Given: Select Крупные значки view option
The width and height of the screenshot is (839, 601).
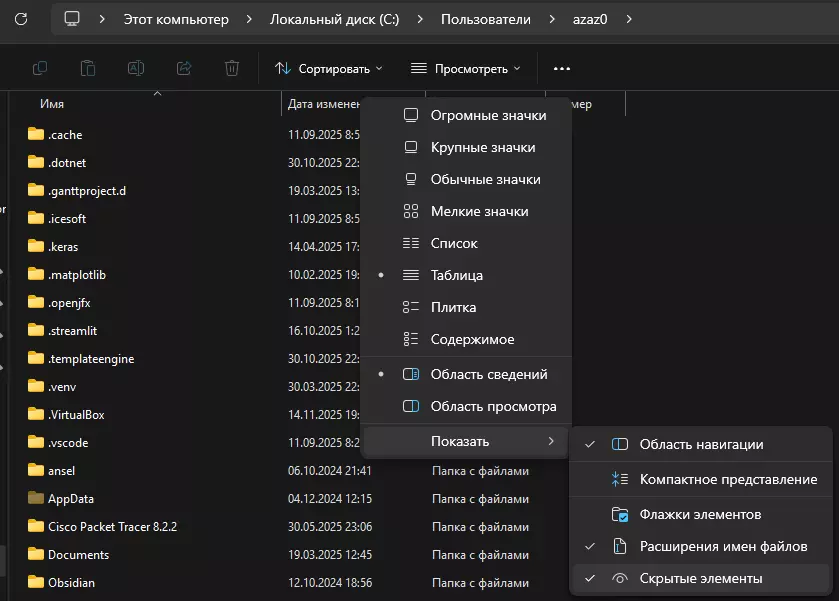Looking at the screenshot, I should click(x=482, y=147).
